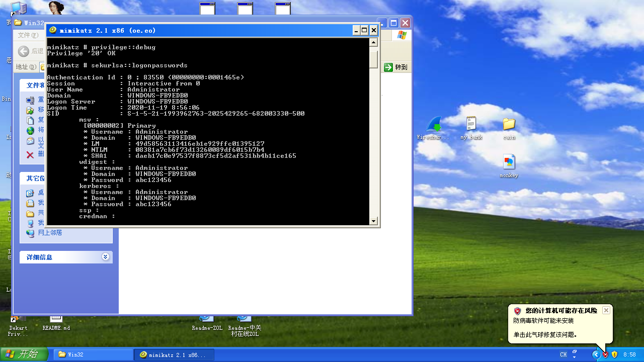Click the folder icon in Win32 address bar
The image size is (644, 362).
pyautogui.click(x=43, y=67)
